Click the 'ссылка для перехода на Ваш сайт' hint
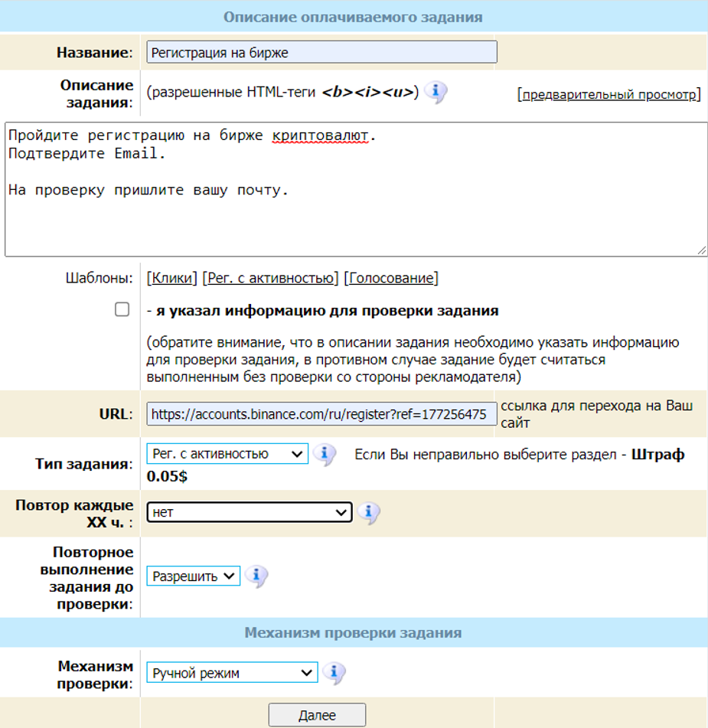This screenshot has height=728, width=708. click(x=596, y=414)
